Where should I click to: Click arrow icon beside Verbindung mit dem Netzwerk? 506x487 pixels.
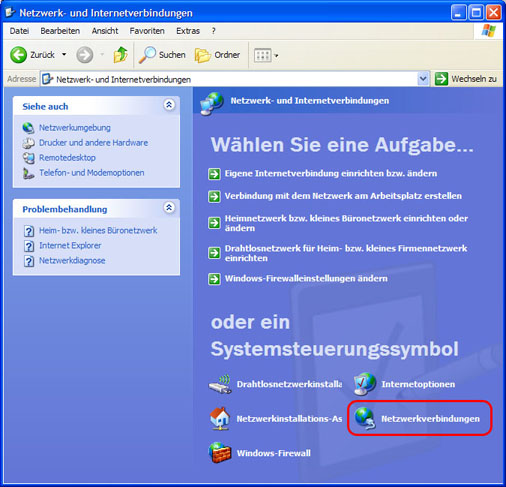point(214,196)
